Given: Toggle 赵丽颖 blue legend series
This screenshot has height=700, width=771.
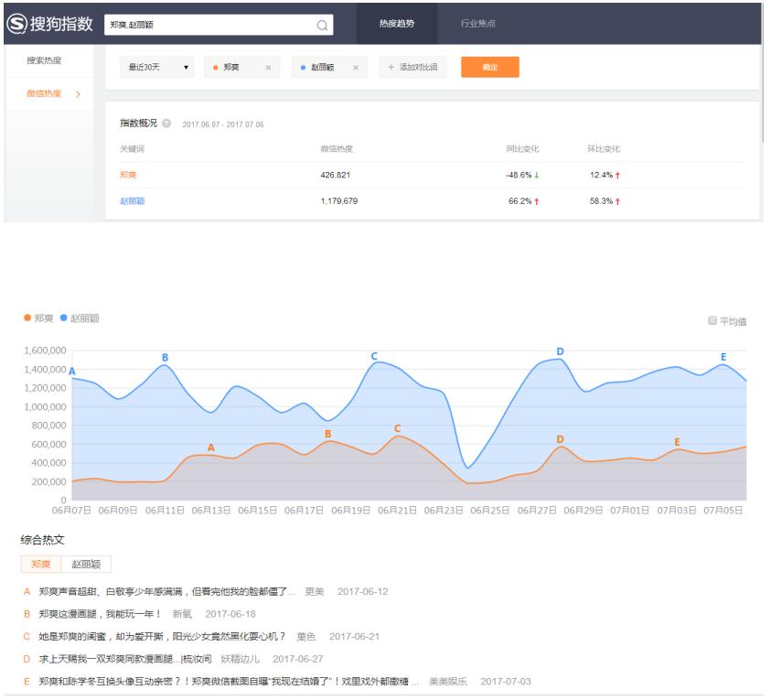Looking at the screenshot, I should [80, 318].
